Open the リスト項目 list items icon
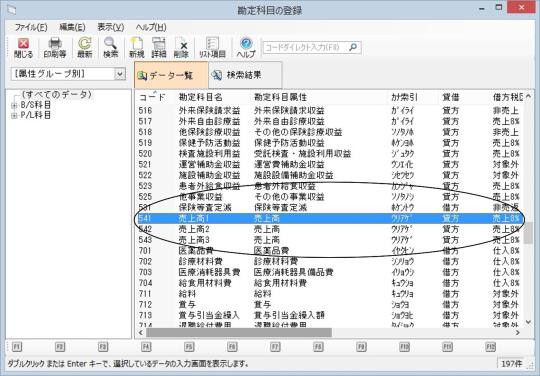 pyautogui.click(x=212, y=48)
